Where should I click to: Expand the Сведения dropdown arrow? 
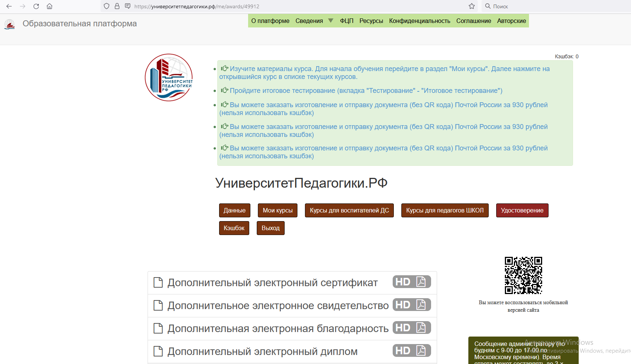331,21
